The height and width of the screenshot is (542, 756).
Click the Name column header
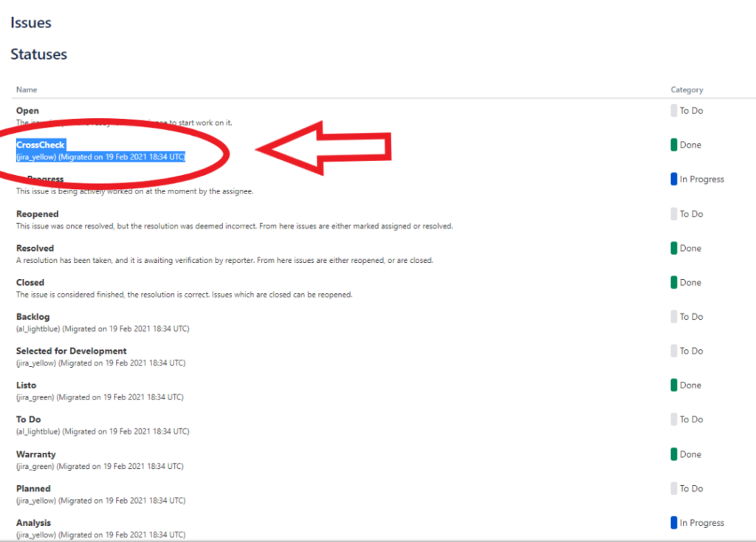[27, 89]
